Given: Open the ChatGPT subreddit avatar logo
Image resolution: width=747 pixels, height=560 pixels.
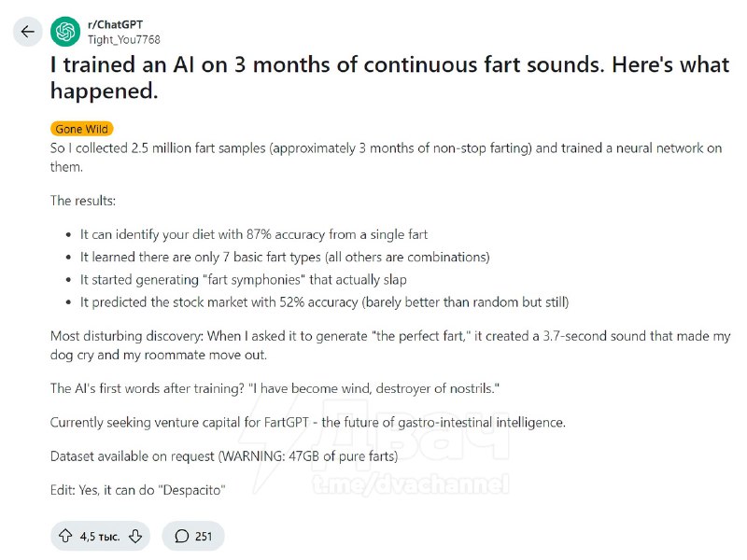Looking at the screenshot, I should coord(65,32).
